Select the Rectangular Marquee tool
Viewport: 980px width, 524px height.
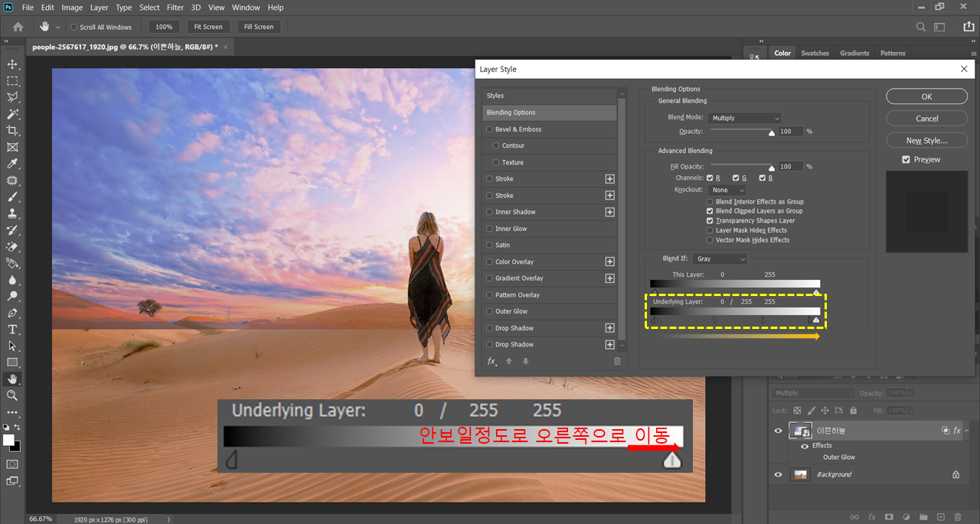click(12, 81)
